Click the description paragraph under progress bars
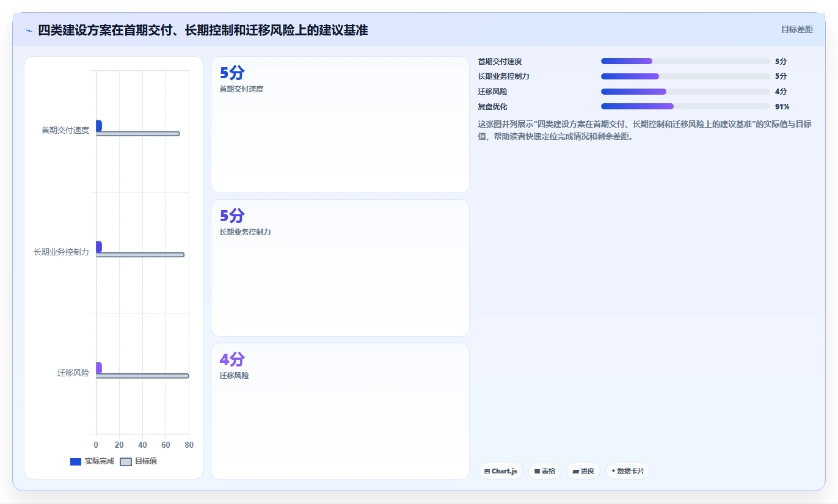 (x=645, y=130)
